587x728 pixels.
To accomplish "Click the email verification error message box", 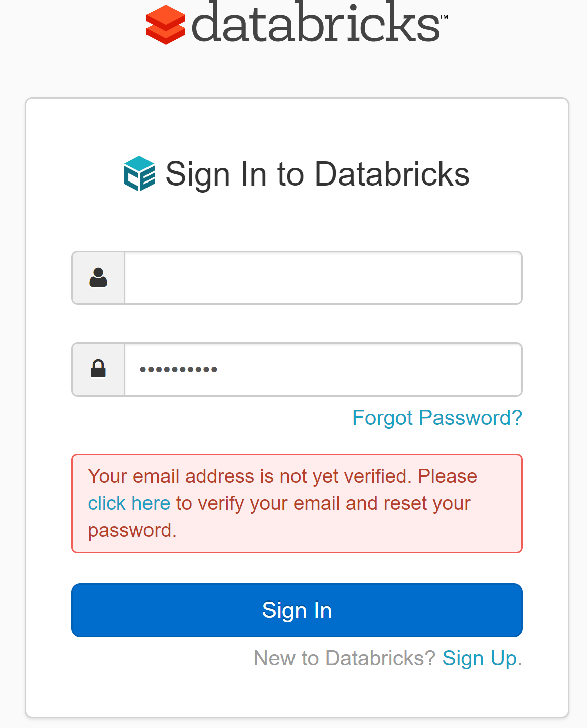I will coord(297,503).
